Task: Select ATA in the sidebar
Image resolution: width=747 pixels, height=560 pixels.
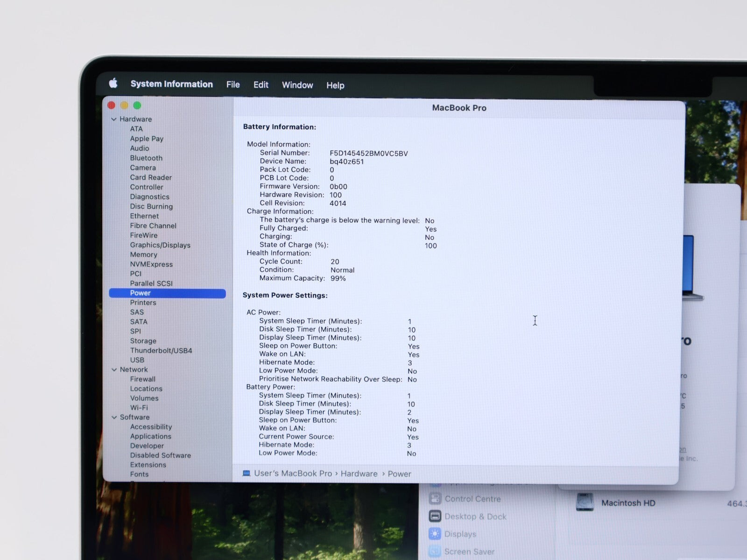Action: tap(136, 129)
